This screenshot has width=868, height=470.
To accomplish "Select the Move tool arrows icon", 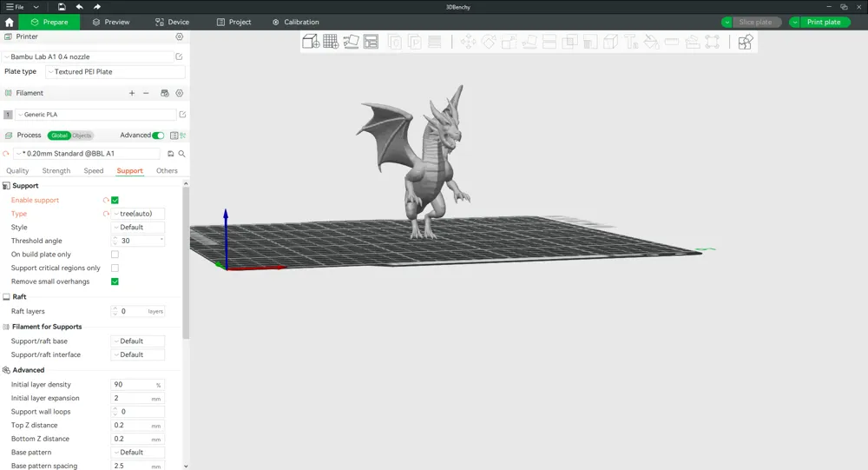I will click(x=469, y=42).
